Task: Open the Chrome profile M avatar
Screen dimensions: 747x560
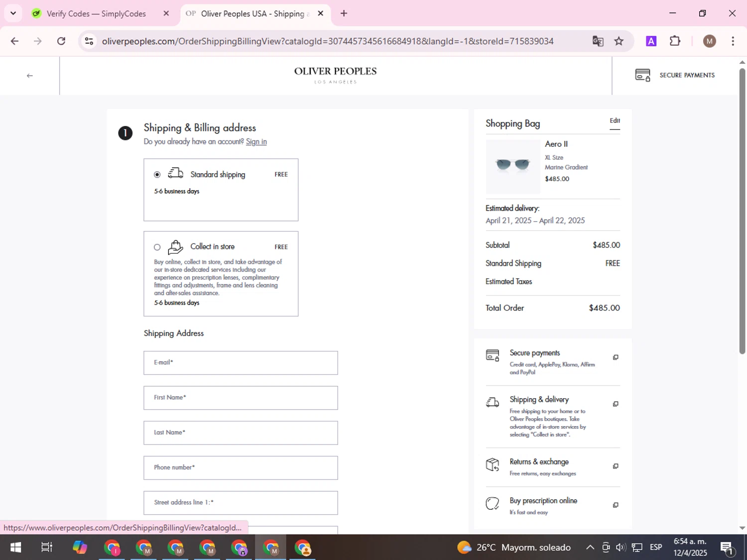Action: click(709, 41)
